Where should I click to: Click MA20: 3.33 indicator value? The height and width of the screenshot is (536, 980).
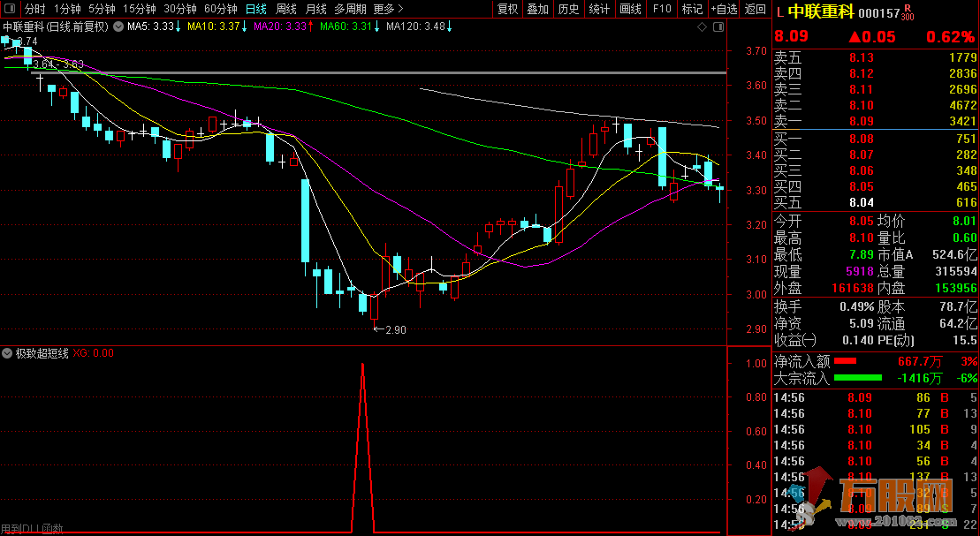(280, 26)
